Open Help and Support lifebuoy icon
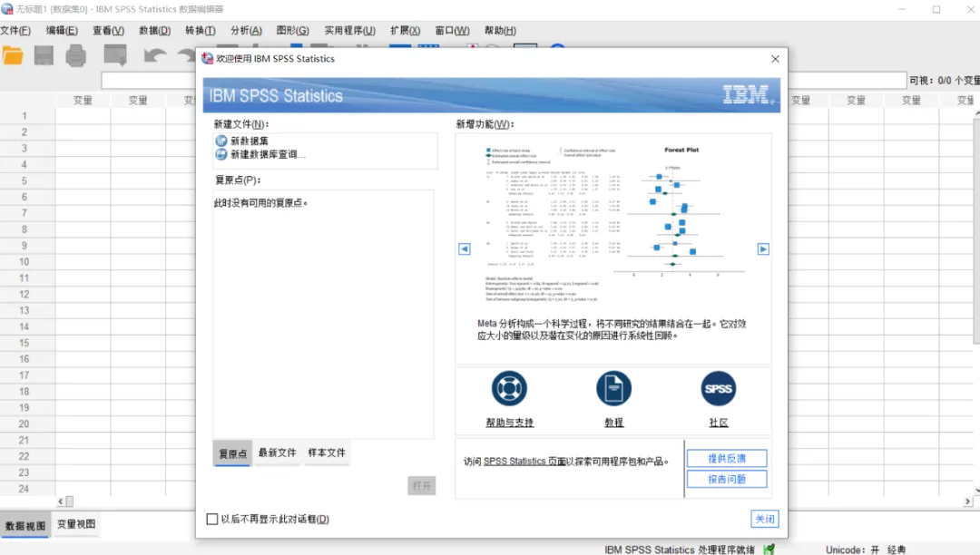This screenshot has height=555, width=980. pos(509,388)
